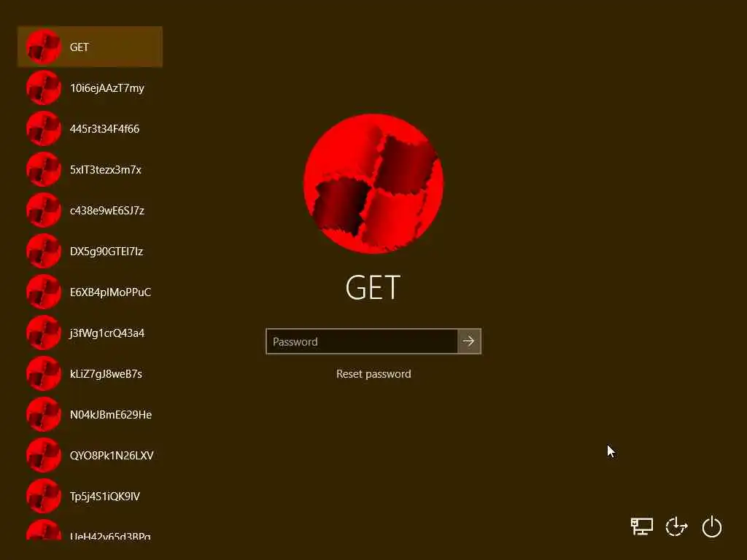Switch to user name E6XB4pIMoPPuC

point(110,292)
